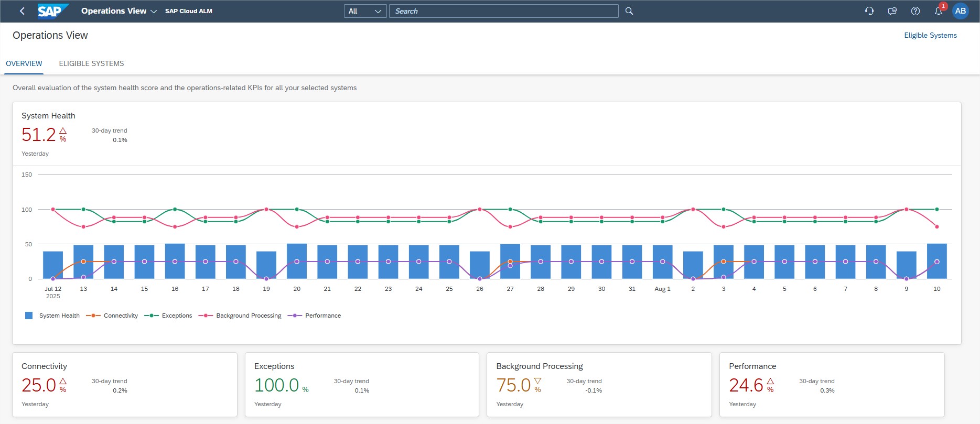The image size is (980, 424).
Task: Click into the Search input field
Action: tap(503, 11)
